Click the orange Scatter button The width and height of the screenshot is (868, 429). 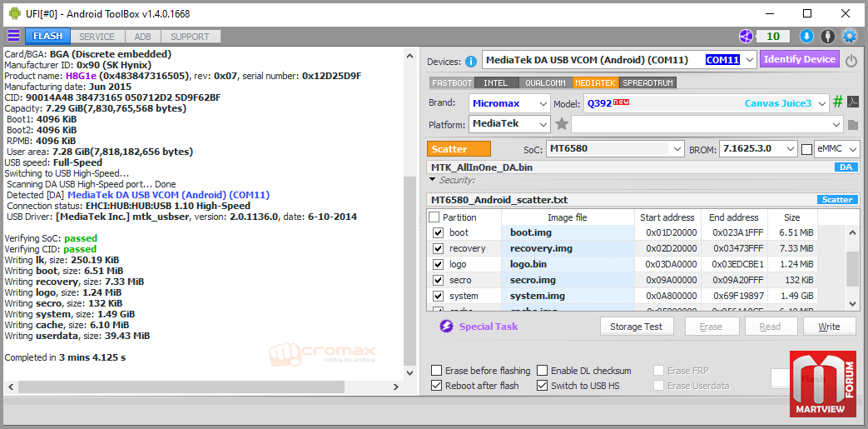click(459, 148)
